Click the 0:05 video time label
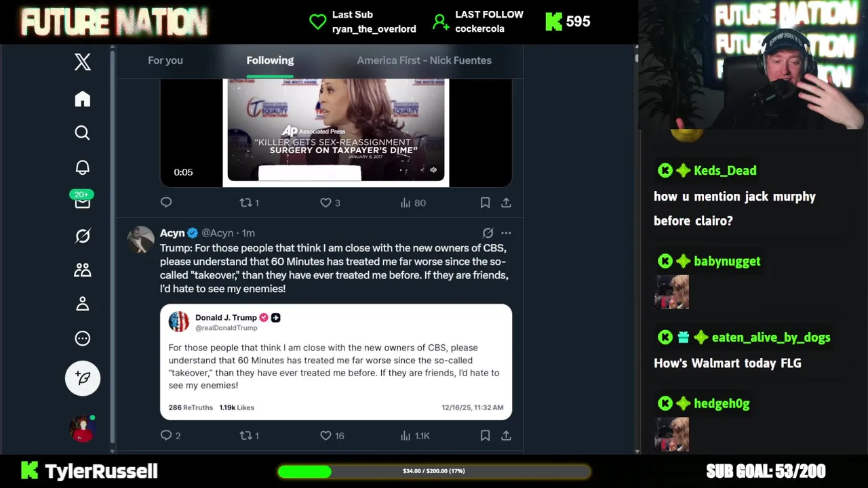 [x=183, y=172]
